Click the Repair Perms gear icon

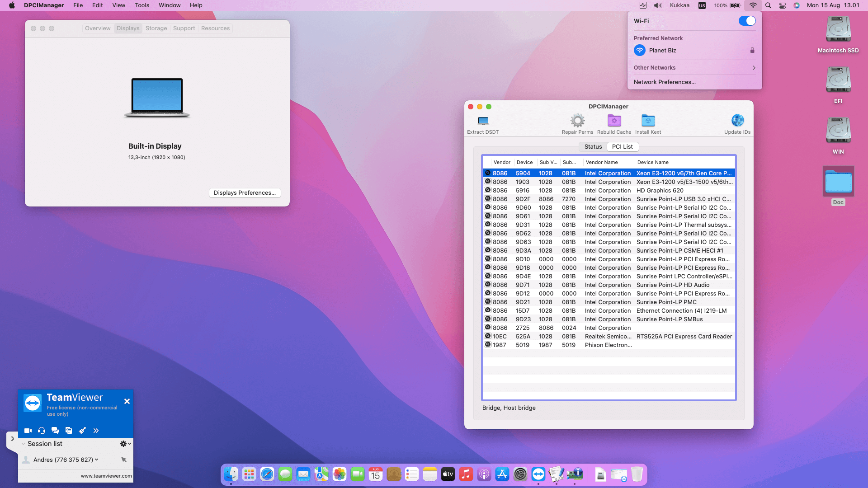click(x=577, y=121)
